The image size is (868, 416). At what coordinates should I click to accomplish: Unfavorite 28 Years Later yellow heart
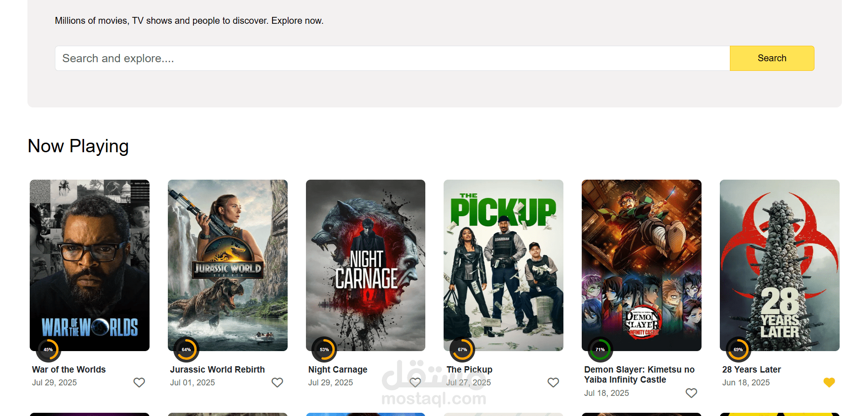click(x=829, y=382)
